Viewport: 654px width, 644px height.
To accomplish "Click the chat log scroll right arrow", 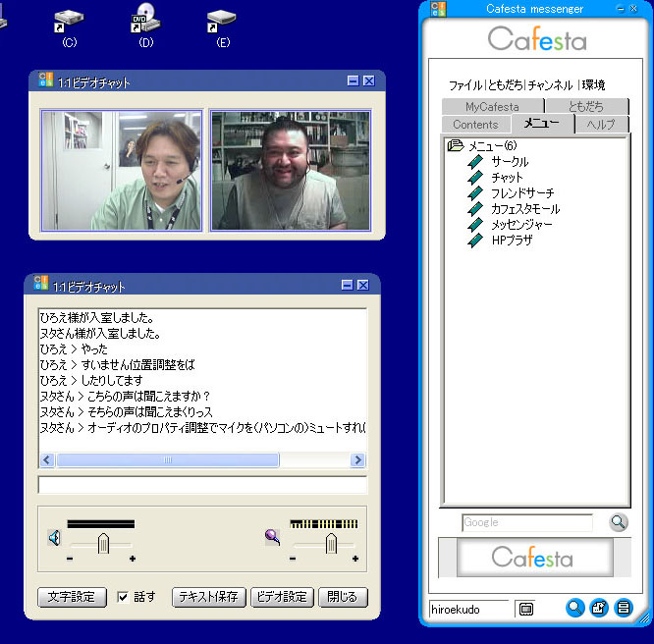I will coord(357,459).
